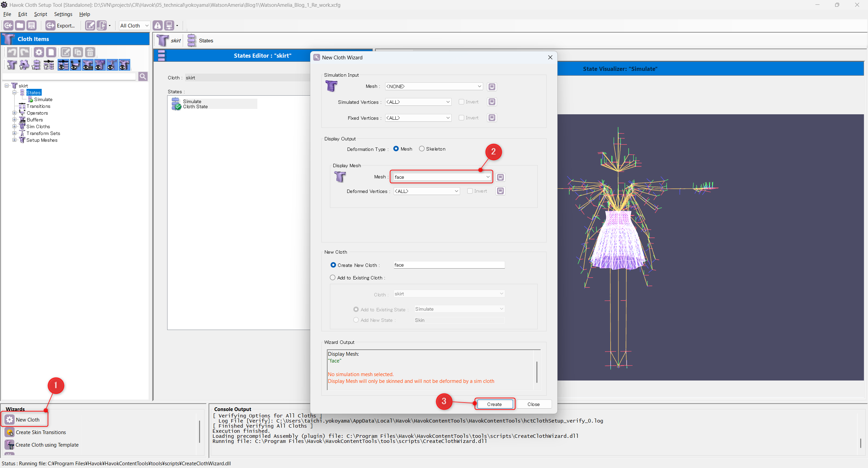Tick the Invert checkbox for Fixed Vertices
The image size is (868, 468).
[x=461, y=118]
